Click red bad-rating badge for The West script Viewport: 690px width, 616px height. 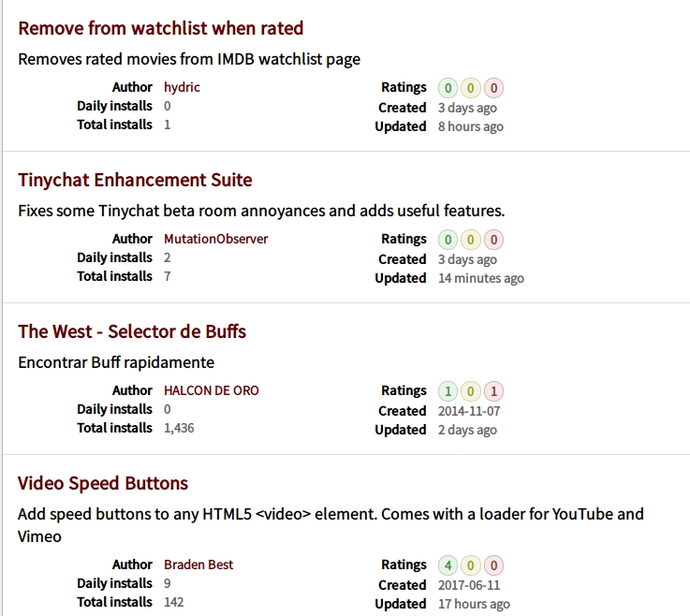pyautogui.click(x=493, y=391)
